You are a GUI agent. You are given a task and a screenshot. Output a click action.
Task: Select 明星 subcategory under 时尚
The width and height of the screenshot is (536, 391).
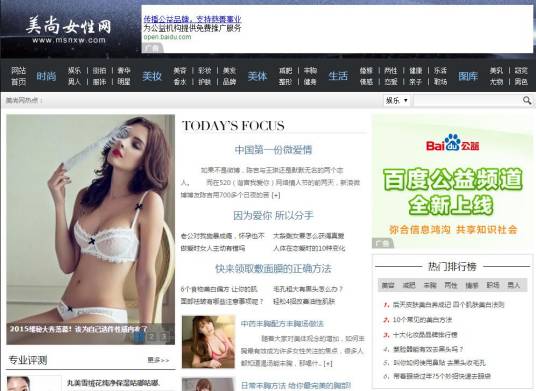point(124,82)
